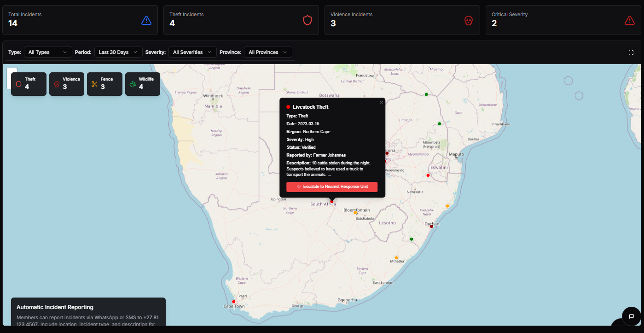Screen dimensions: 644x333
Task: Toggle the Wildlife incident filter off
Action: point(143,84)
